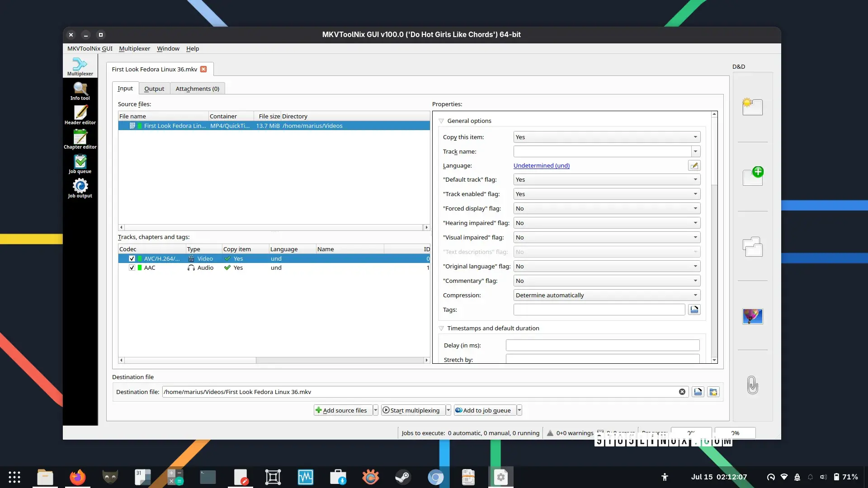Open the Commentary flag dropdown
This screenshot has width=868, height=488.
607,281
